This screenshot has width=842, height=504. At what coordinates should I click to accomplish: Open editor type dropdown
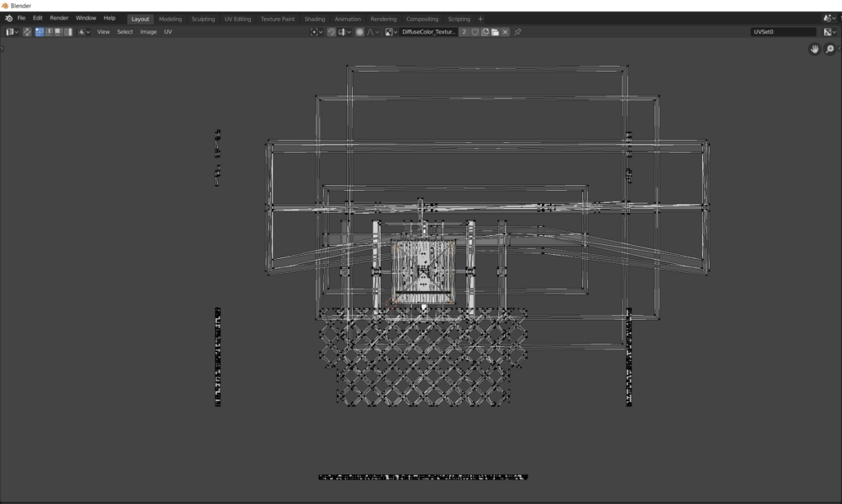click(12, 32)
